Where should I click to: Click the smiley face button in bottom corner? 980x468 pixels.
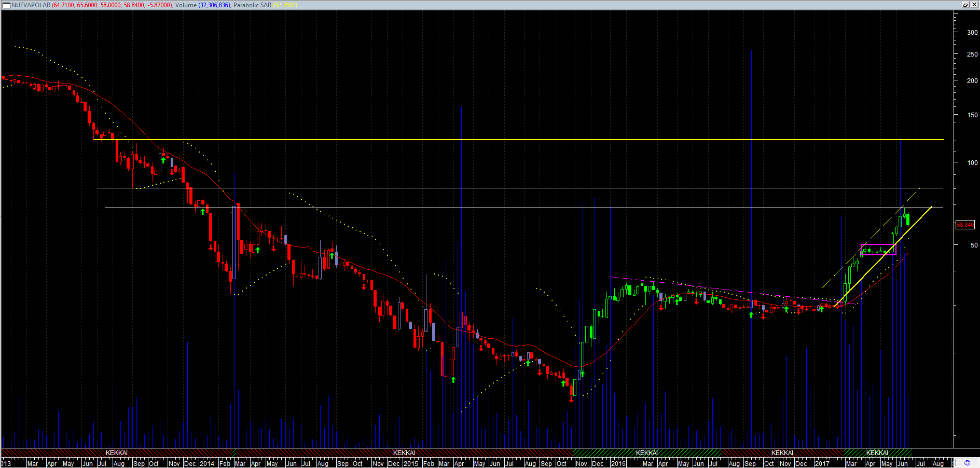967,463
